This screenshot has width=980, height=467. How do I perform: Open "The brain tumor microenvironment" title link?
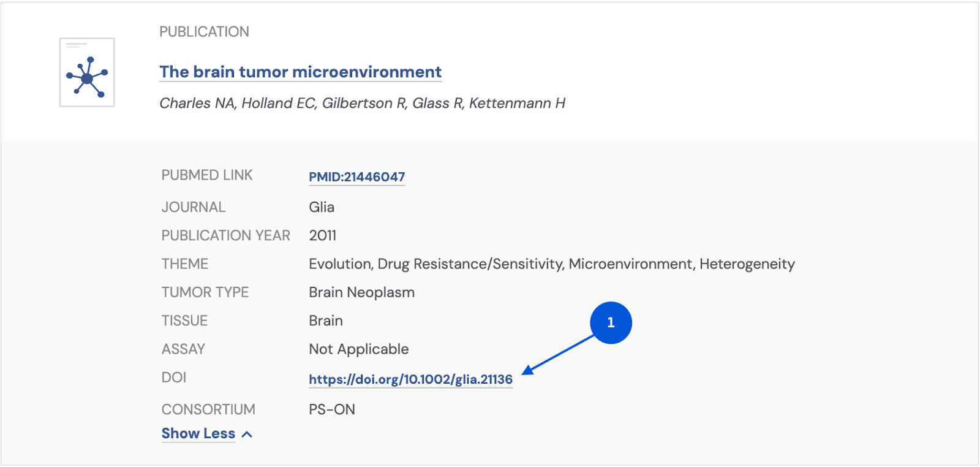(x=300, y=72)
